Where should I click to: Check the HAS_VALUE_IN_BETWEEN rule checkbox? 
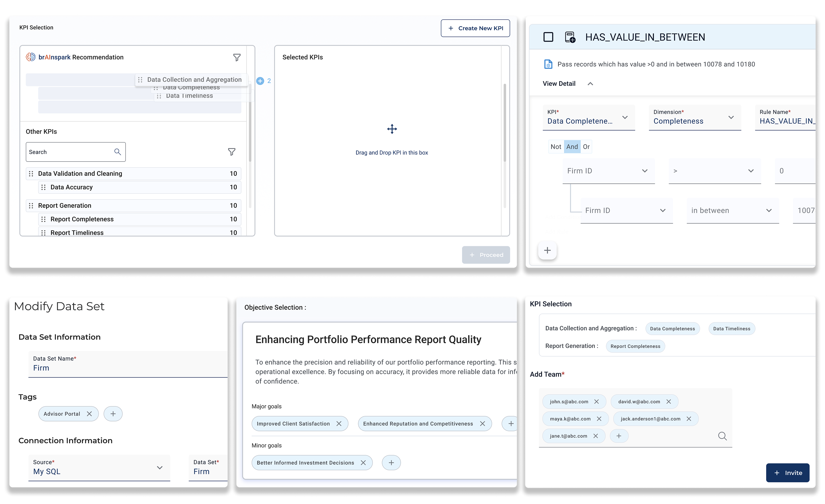(x=548, y=37)
